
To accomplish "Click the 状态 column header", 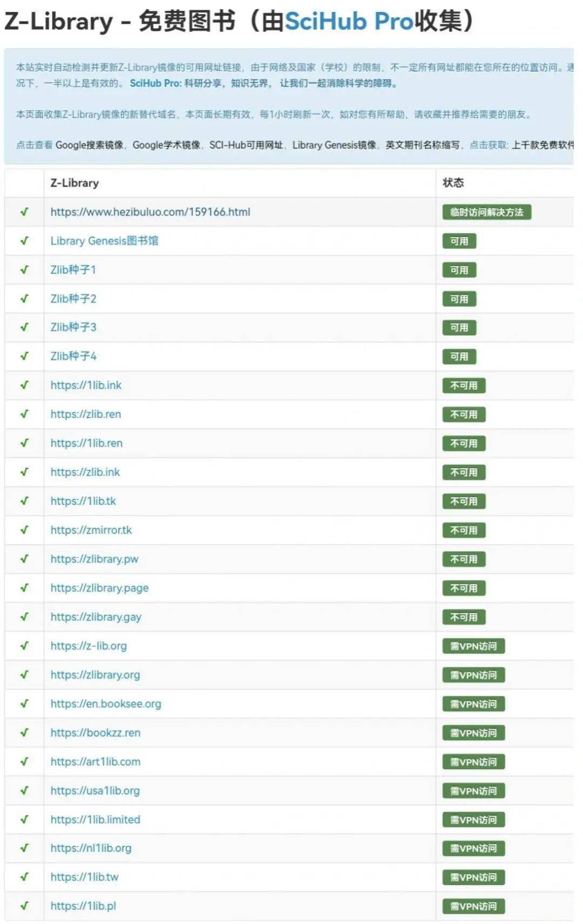I will (453, 183).
